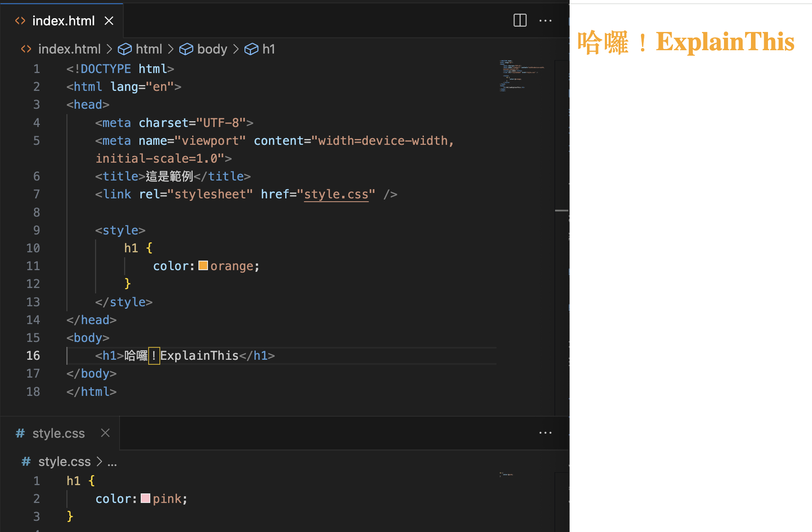Click the body symbol icon in the breadcrumb
This screenshot has height=532, width=812.
click(x=186, y=49)
